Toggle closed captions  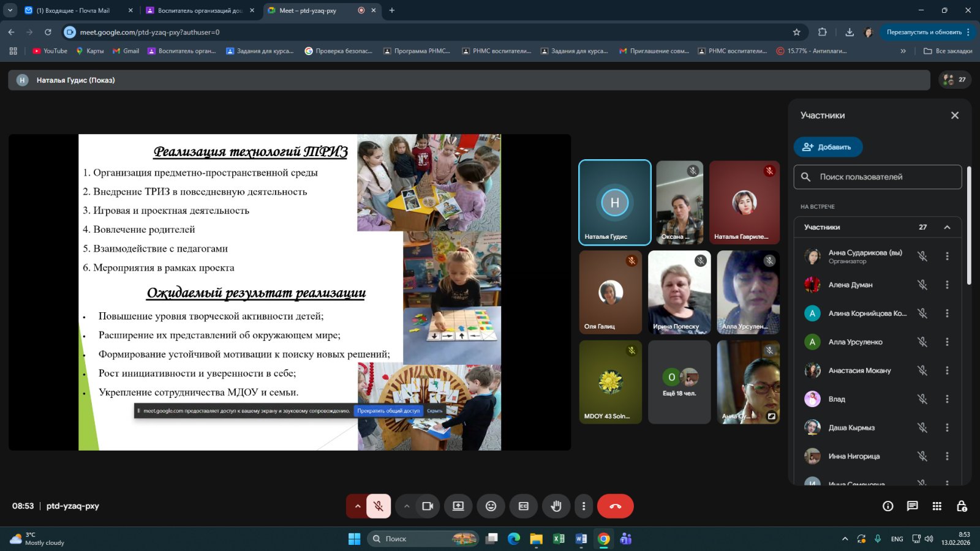(524, 506)
